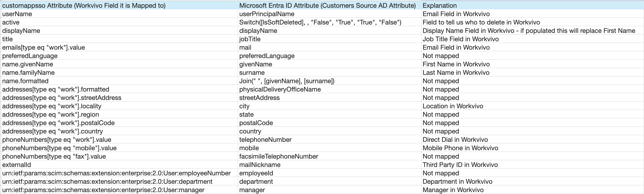Click the 'Location in Workvivo' cell
The height and width of the screenshot is (194, 644).
[x=453, y=106]
